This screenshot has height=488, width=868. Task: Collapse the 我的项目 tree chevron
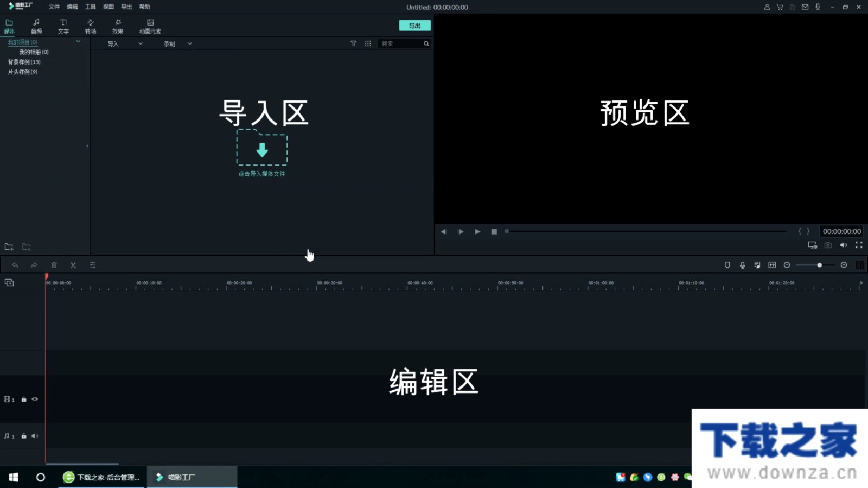pos(78,41)
